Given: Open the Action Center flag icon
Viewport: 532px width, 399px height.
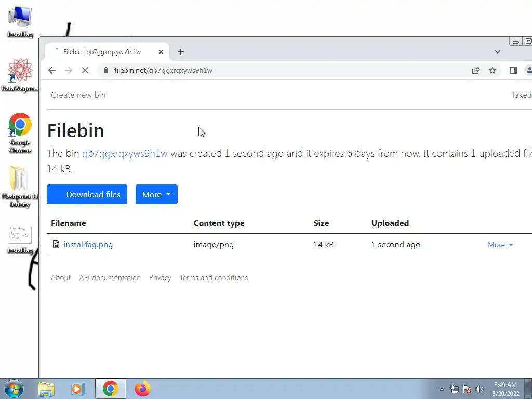Looking at the screenshot, I should (467, 389).
